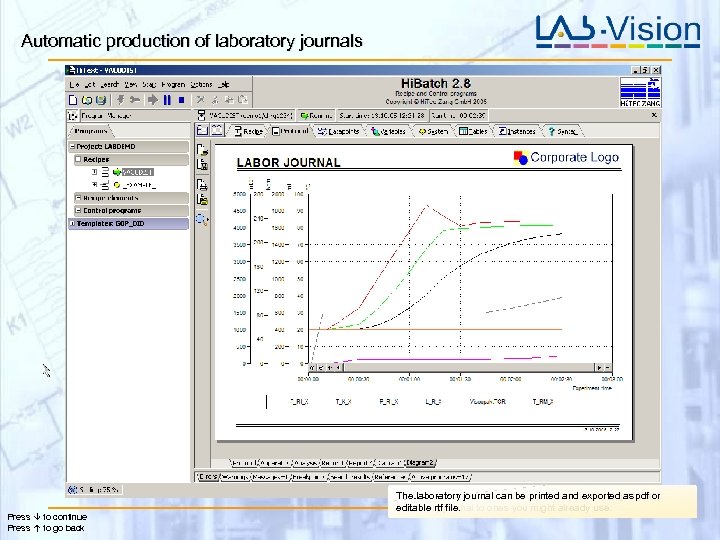Switch to the Syntax tab
Screen dimensions: 720x540
point(563,131)
